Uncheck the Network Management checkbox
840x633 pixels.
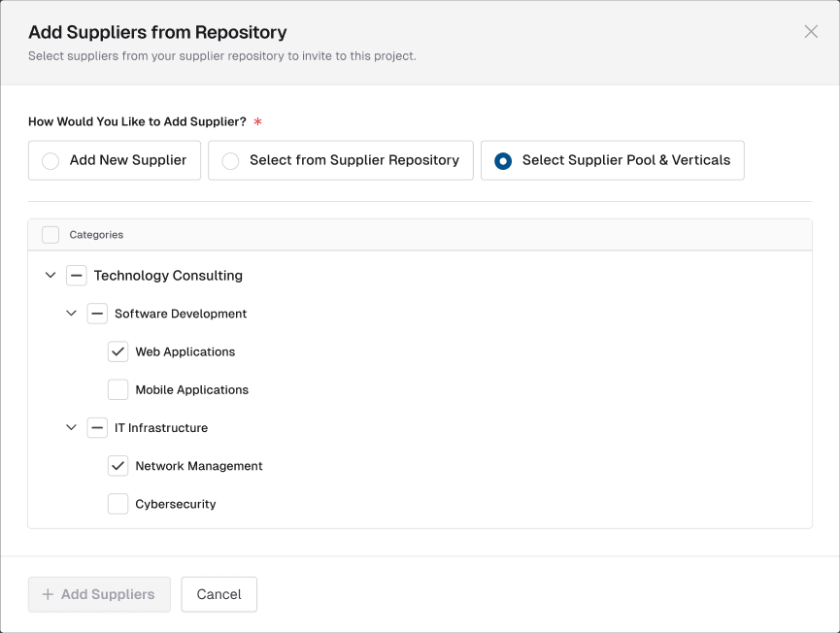[x=118, y=466]
